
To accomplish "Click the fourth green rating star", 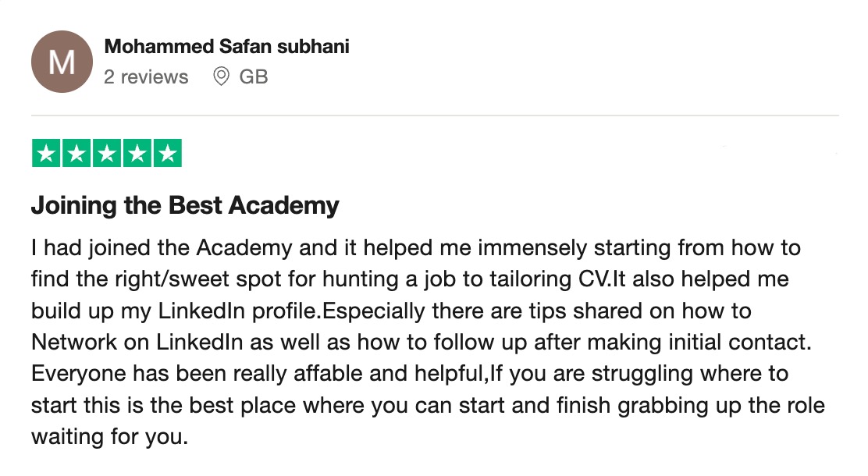I will click(x=137, y=153).
